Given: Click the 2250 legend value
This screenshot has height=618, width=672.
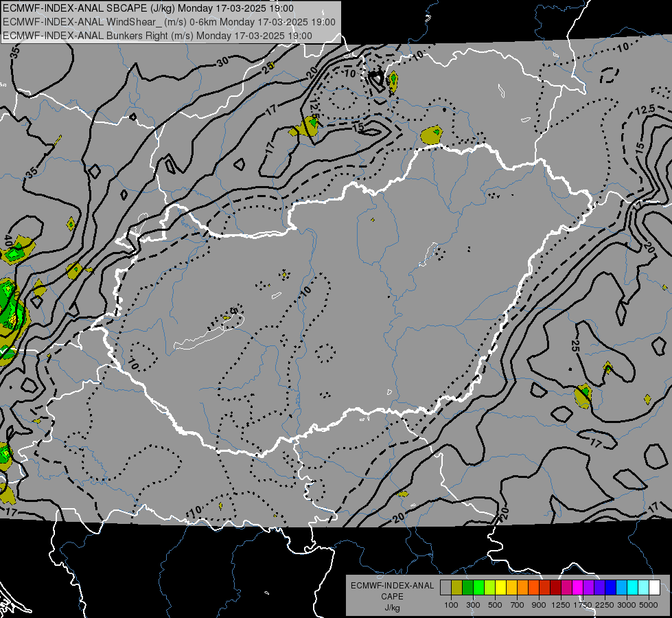Looking at the screenshot, I should [x=605, y=605].
